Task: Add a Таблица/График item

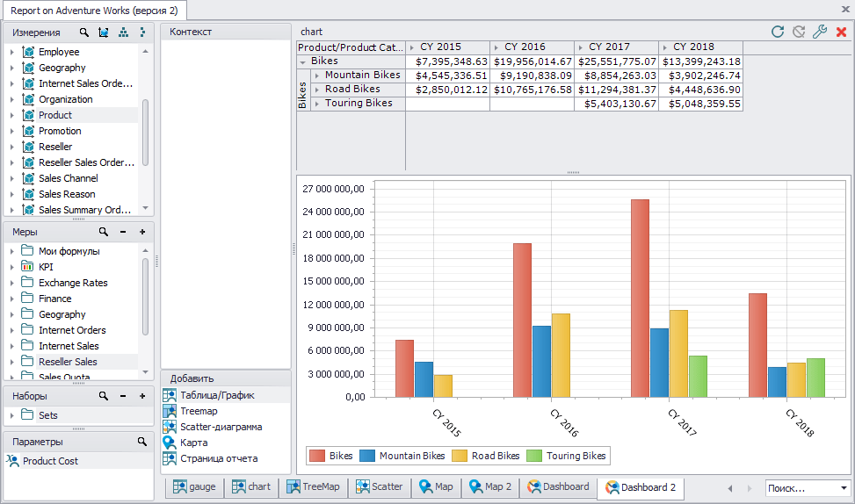Action: click(209, 395)
